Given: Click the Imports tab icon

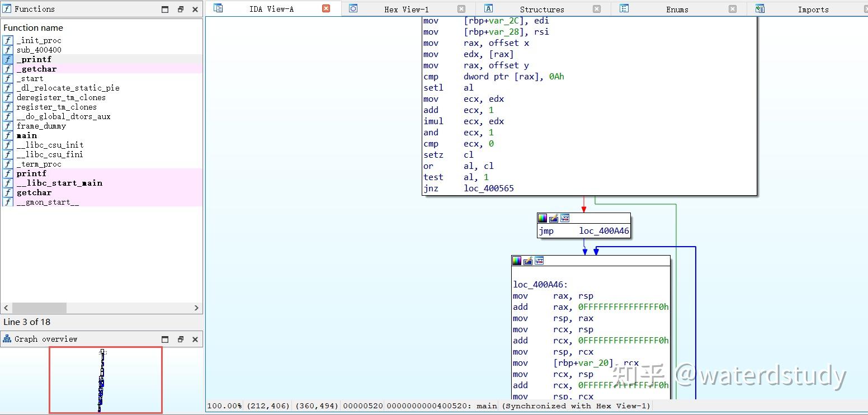Looking at the screenshot, I should click(x=759, y=8).
